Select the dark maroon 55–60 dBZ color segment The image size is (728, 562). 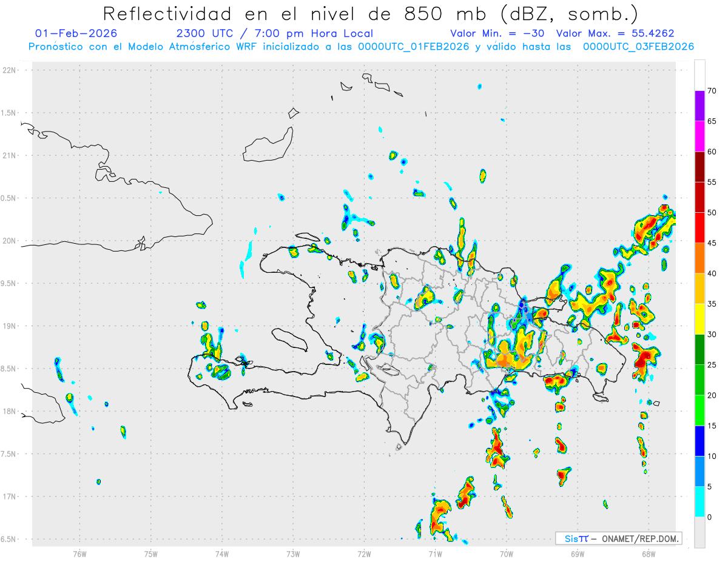[x=699, y=167]
